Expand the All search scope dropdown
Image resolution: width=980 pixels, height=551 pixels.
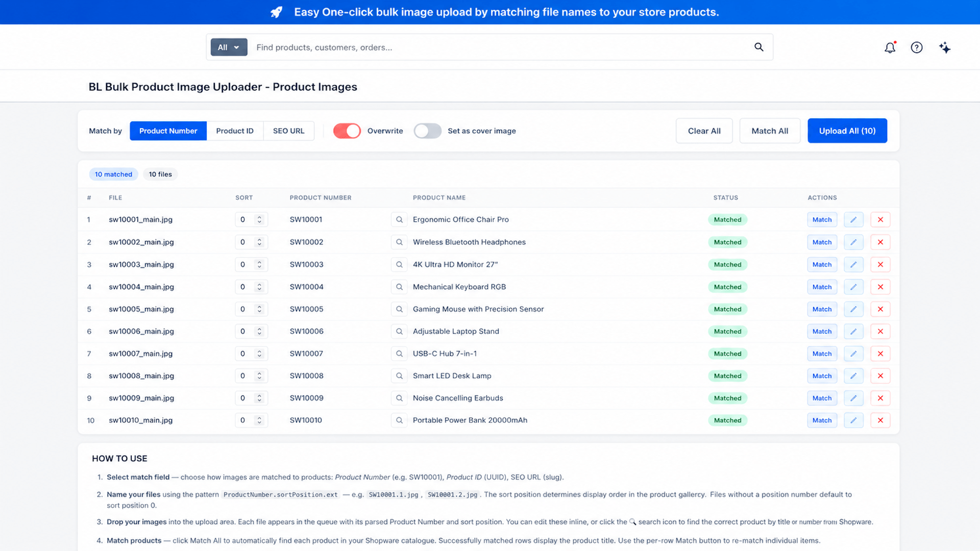click(229, 47)
